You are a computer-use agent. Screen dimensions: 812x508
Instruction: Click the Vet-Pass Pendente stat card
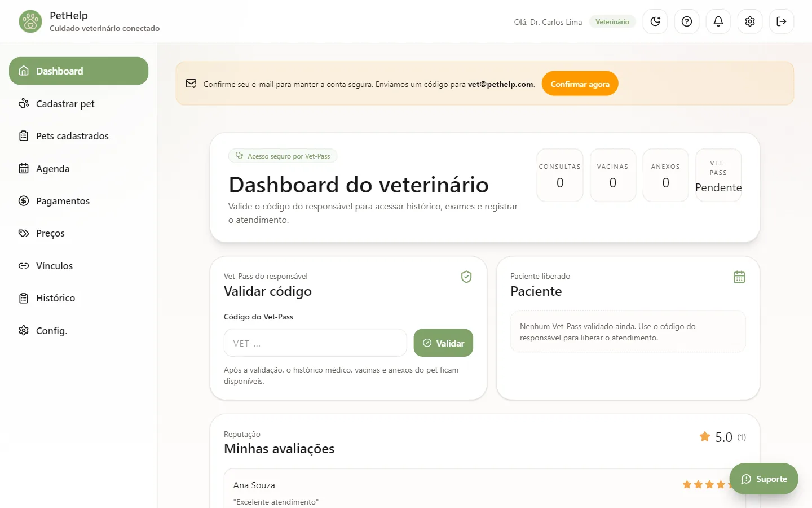[x=718, y=175]
